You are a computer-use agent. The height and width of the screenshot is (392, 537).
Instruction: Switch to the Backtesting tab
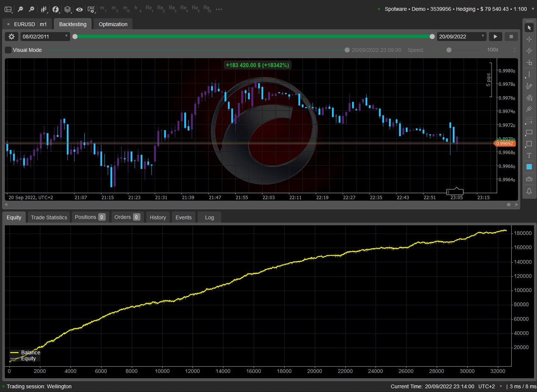click(x=73, y=24)
